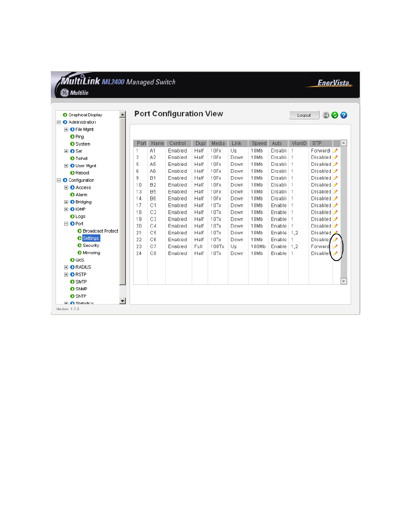The height and width of the screenshot is (532, 411).
Task: Click the VlanID column header
Action: point(299,143)
